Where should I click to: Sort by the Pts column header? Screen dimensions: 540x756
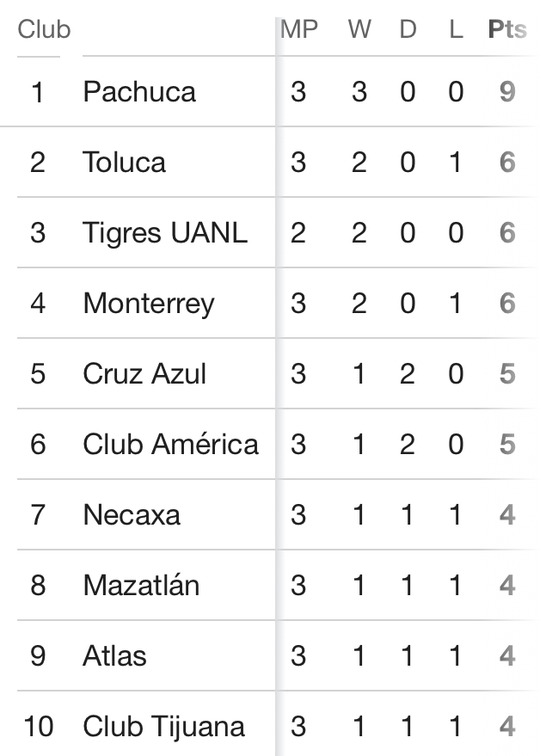pyautogui.click(x=507, y=29)
